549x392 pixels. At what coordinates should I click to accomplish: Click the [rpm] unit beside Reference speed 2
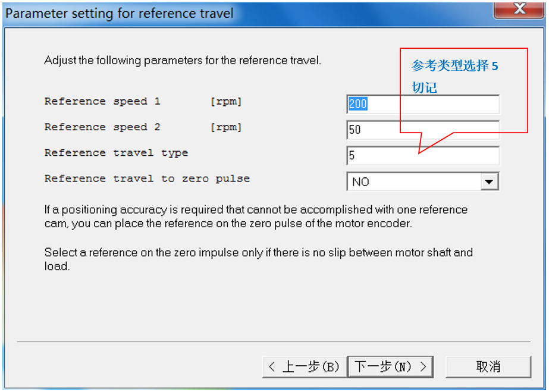click(x=226, y=127)
